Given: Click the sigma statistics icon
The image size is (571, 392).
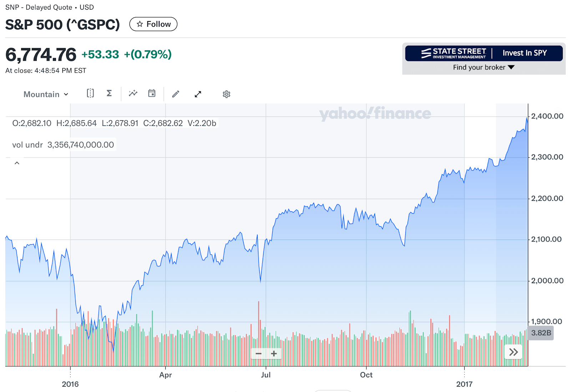Looking at the screenshot, I should click(109, 93).
